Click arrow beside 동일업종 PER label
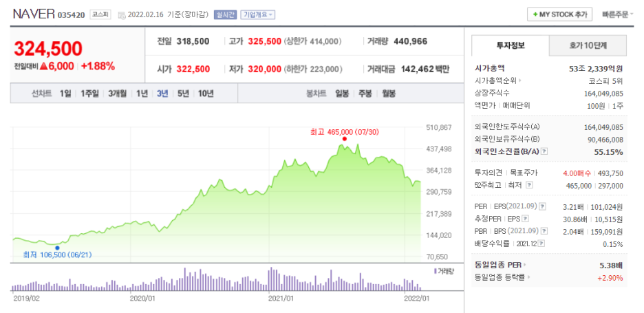 coord(524,265)
